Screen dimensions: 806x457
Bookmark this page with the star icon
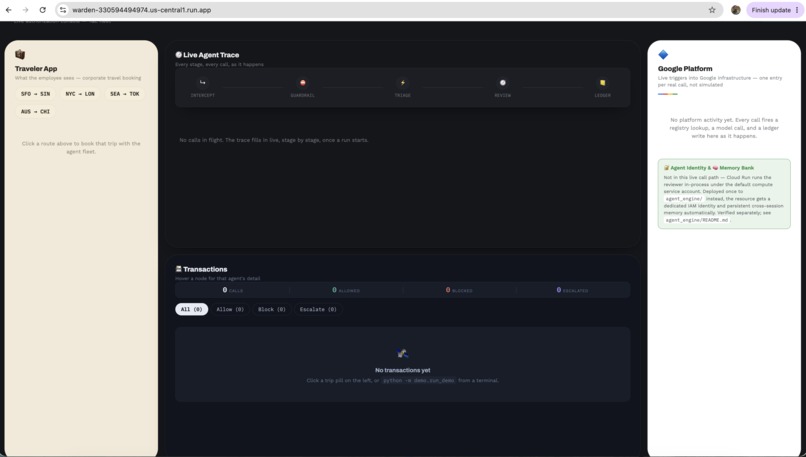click(x=712, y=10)
